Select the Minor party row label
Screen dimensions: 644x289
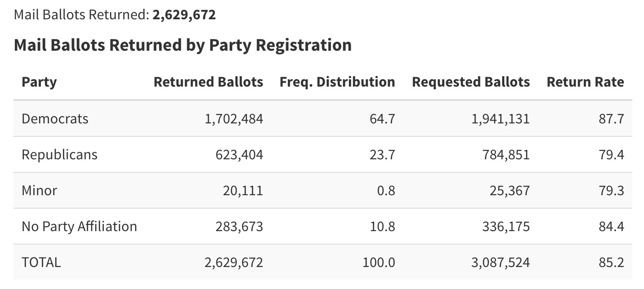40,190
